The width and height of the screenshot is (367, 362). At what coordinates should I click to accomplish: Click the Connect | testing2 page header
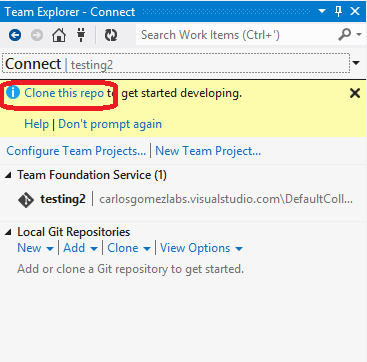coord(176,63)
